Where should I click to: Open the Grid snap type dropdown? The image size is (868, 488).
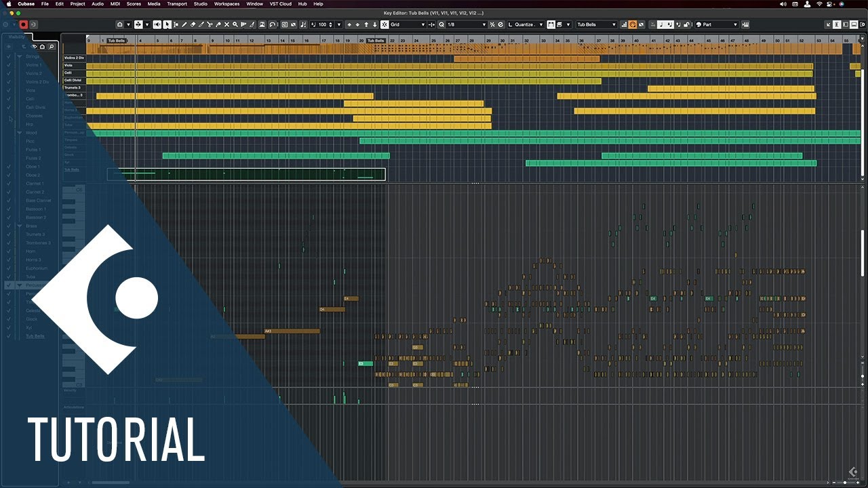click(408, 24)
